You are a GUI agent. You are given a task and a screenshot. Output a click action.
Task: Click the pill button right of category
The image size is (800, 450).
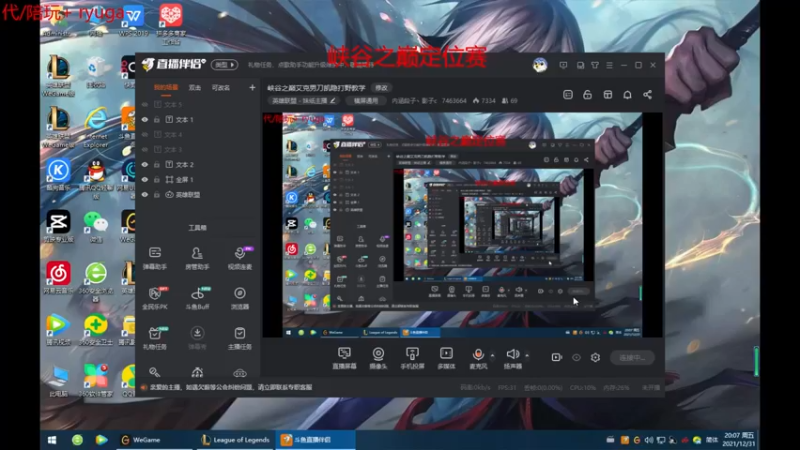click(366, 101)
